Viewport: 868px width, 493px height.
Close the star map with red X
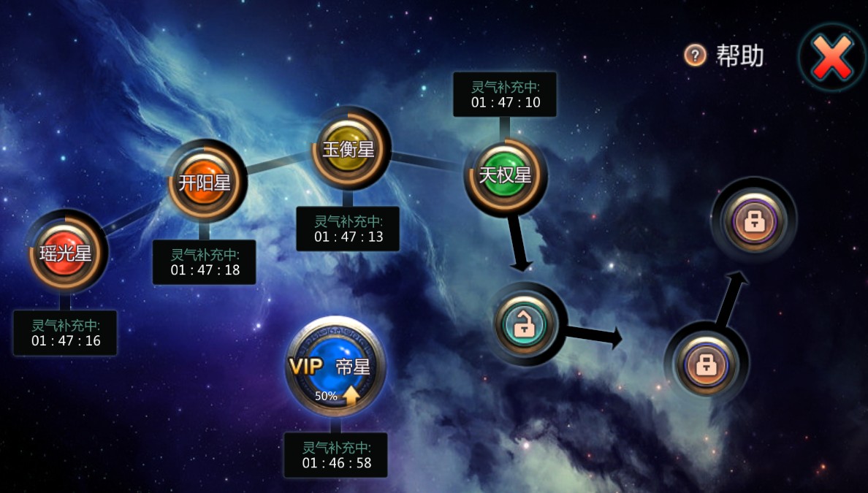point(832,58)
